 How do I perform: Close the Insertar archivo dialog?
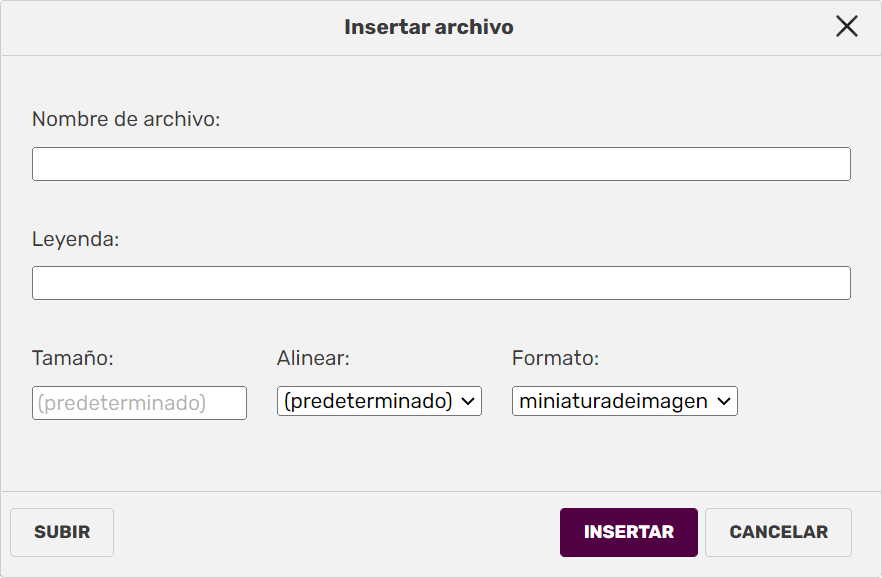tap(846, 27)
